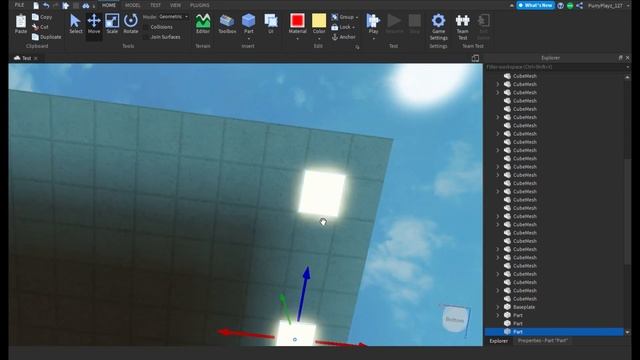Click the red Material swatch
This screenshot has height=360, width=640.
tap(298, 20)
